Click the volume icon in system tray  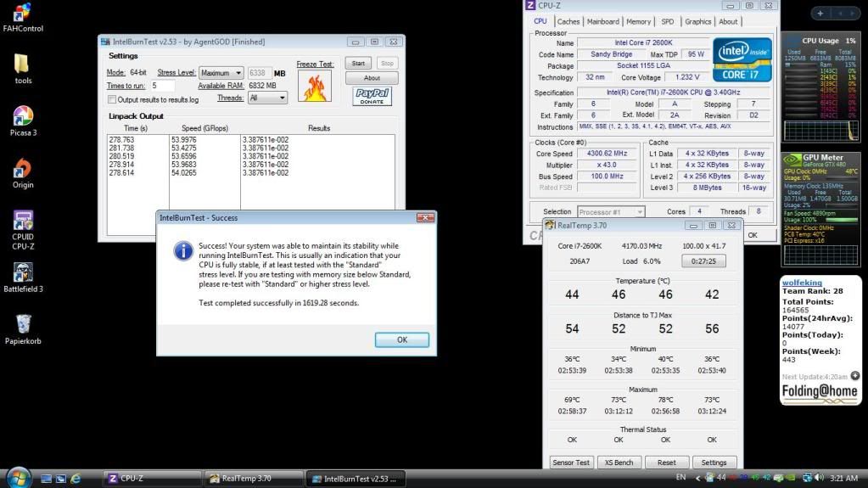(x=820, y=478)
